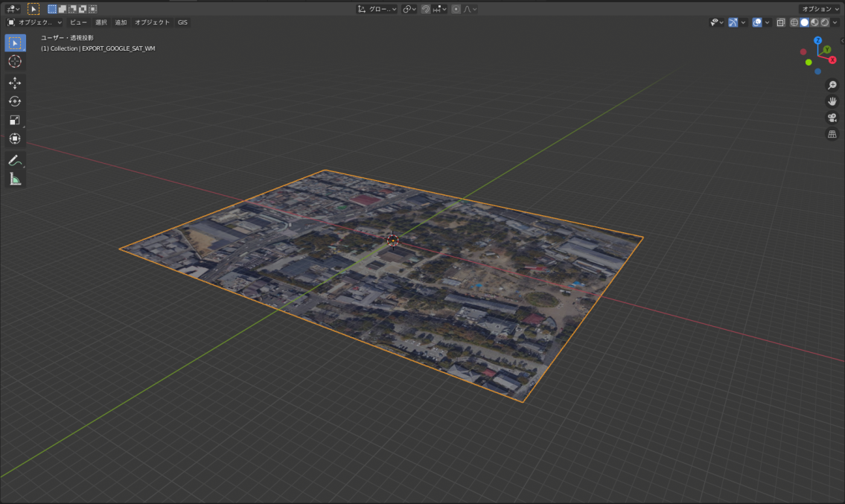The image size is (845, 504).
Task: Open the ビュー menu
Action: (78, 22)
